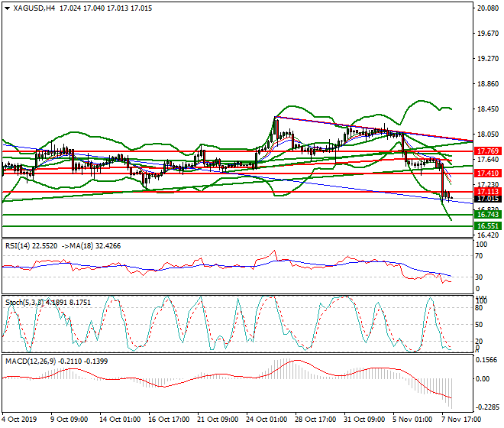Click the 18.450 value on price scale

[486, 109]
